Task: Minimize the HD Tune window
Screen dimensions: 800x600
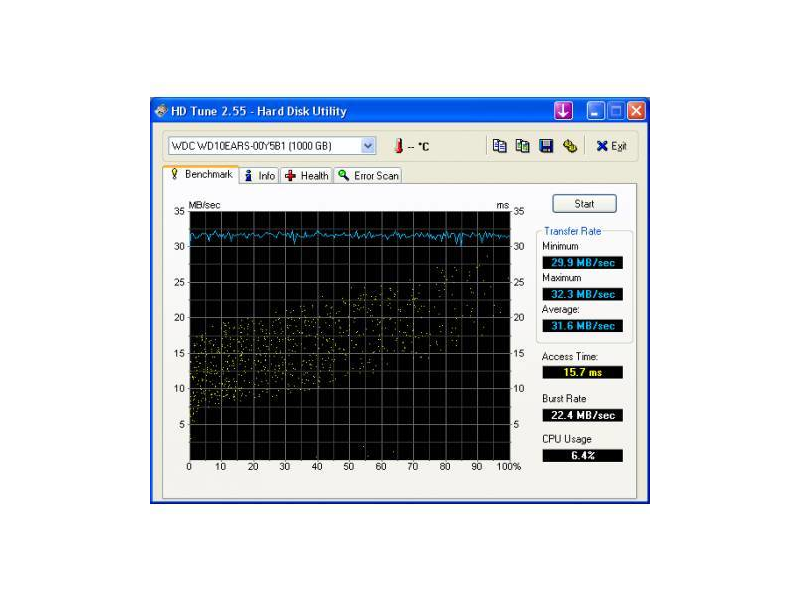Action: point(595,111)
